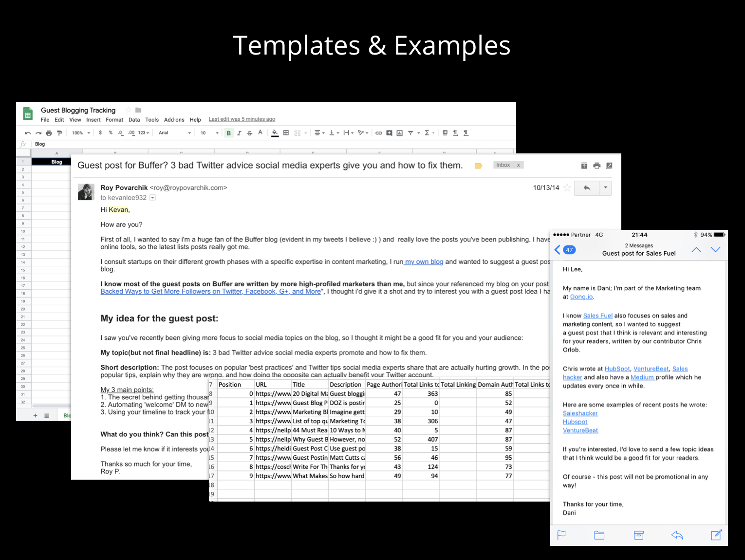Viewport: 745px width, 560px height.
Task: Click the reply arrow button in Gmail
Action: (587, 188)
